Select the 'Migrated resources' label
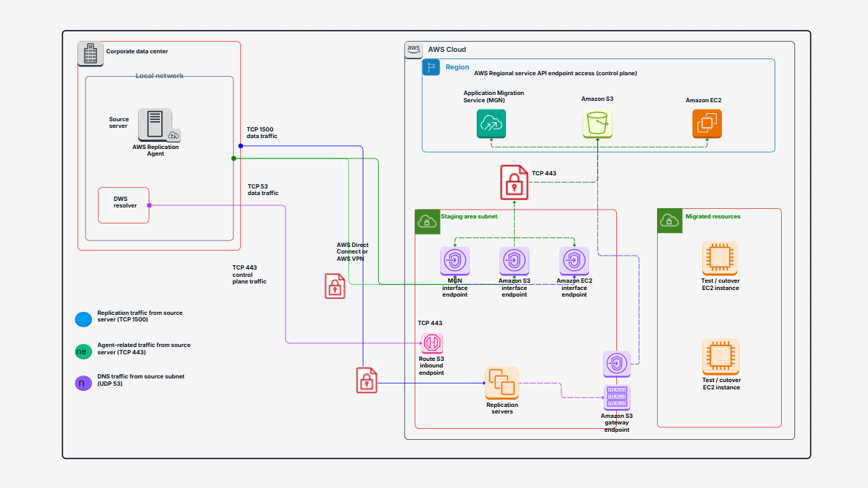 [713, 216]
